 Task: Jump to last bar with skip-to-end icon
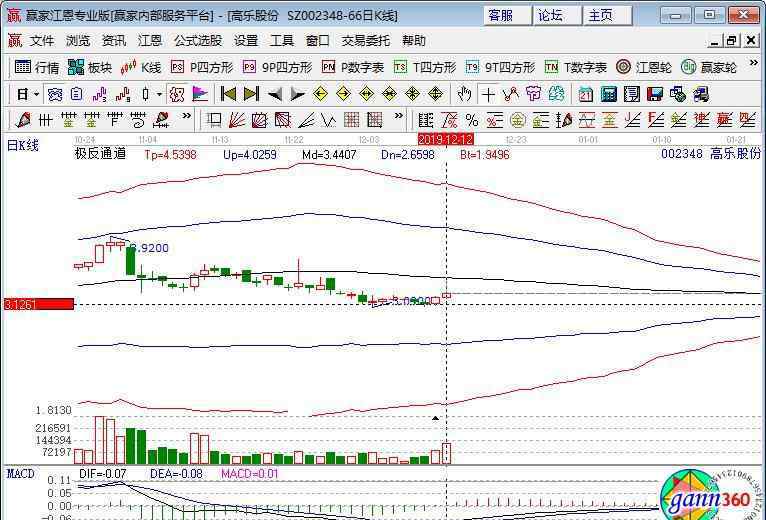(251, 94)
